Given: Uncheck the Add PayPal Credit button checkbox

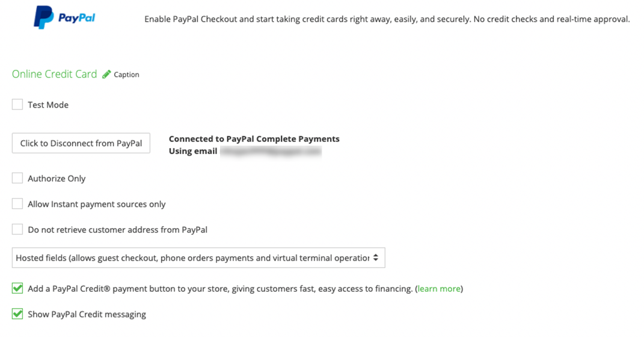Looking at the screenshot, I should 17,289.
